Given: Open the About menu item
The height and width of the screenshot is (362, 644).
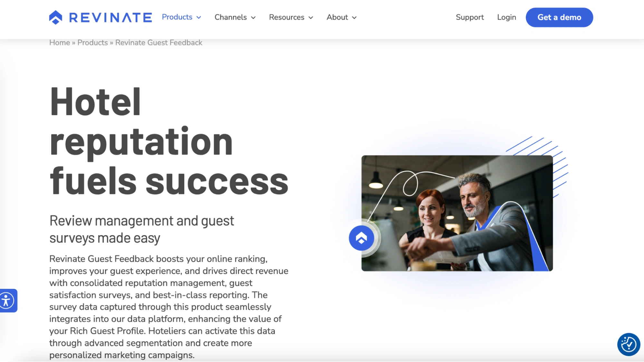Looking at the screenshot, I should (337, 17).
